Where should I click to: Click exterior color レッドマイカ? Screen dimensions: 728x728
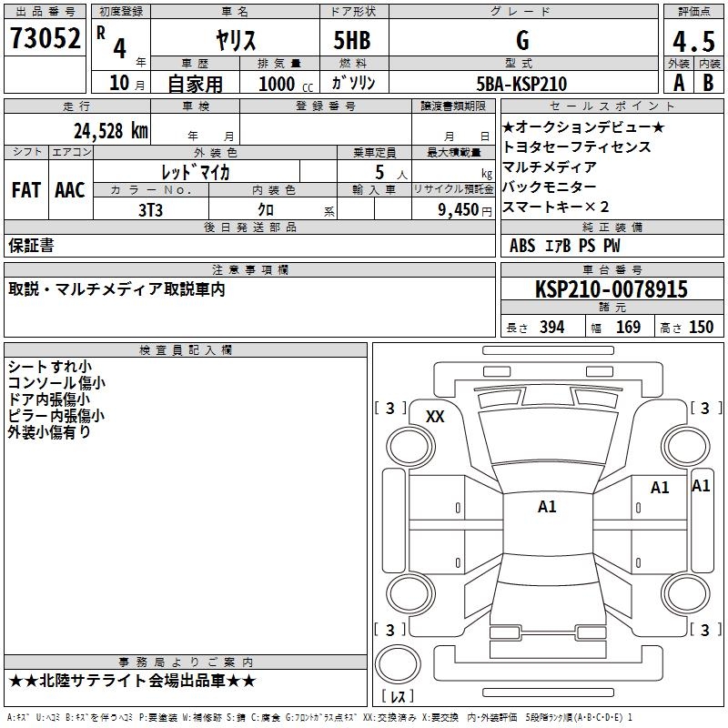196,172
